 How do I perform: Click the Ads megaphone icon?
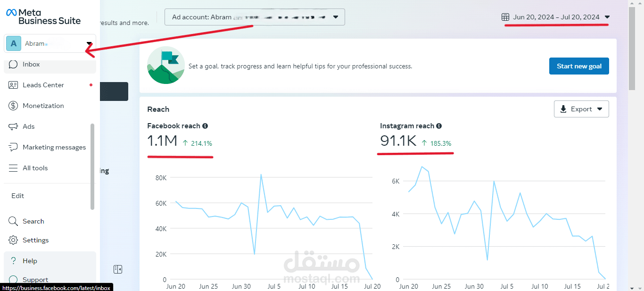click(13, 126)
